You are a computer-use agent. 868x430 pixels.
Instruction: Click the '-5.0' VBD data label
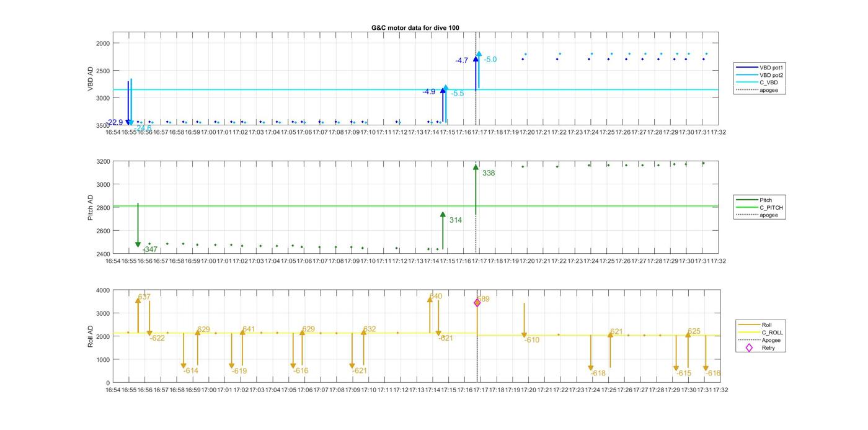coord(490,60)
